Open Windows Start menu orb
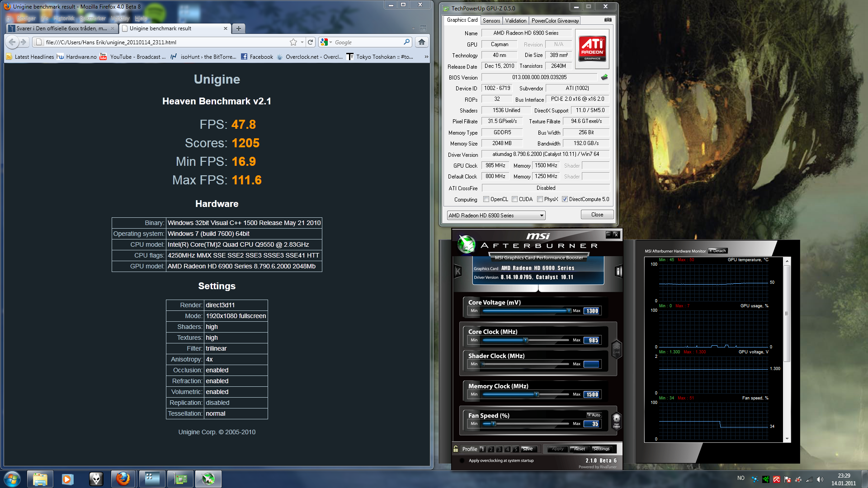 pyautogui.click(x=12, y=479)
